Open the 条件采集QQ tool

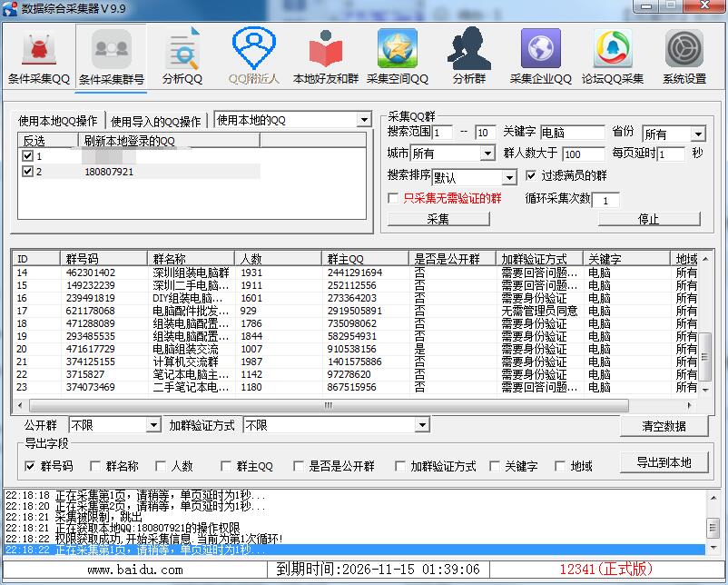tap(39, 57)
